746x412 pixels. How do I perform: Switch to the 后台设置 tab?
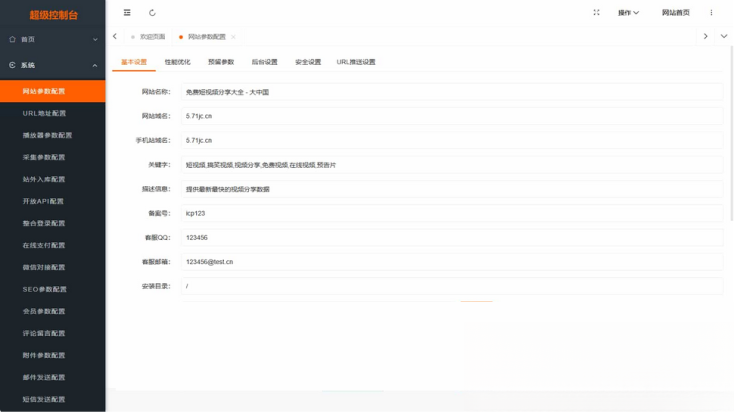[265, 62]
